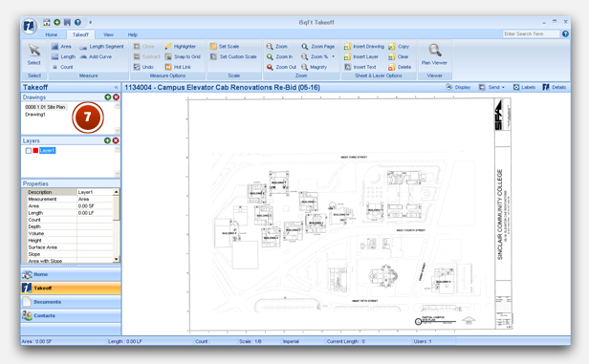Viewport: 589px width, 364px height.
Task: Go to Documents in the navigation pane
Action: (71, 302)
